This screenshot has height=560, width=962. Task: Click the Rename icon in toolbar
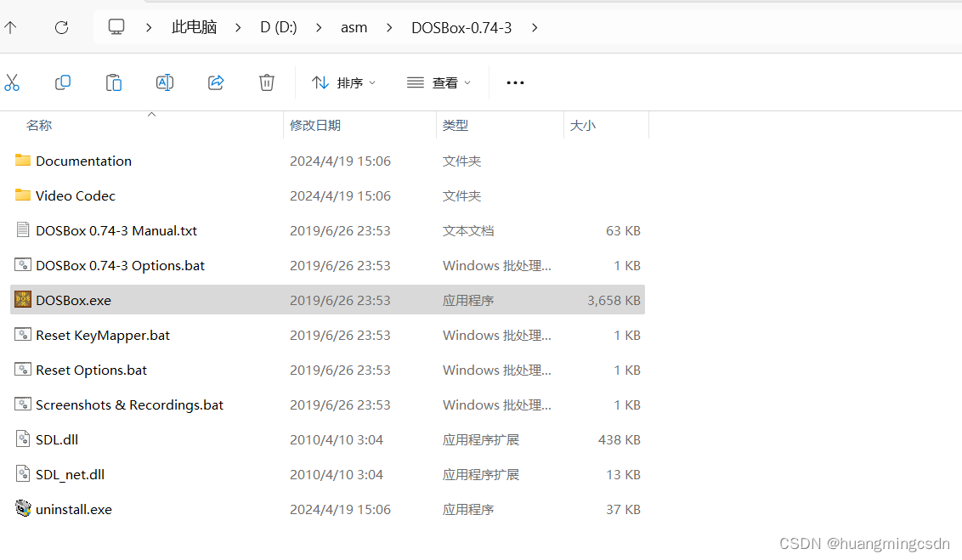coord(164,82)
